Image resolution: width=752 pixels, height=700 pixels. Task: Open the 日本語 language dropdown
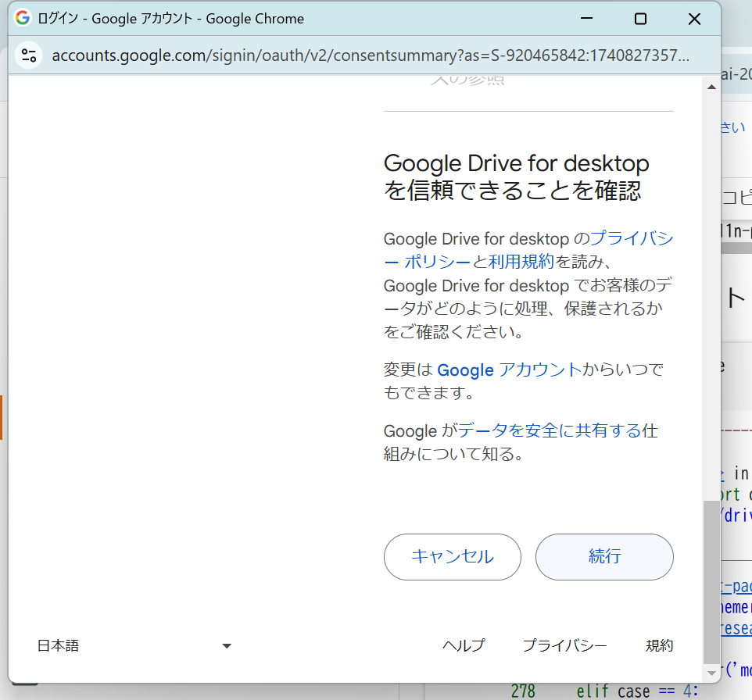[134, 646]
